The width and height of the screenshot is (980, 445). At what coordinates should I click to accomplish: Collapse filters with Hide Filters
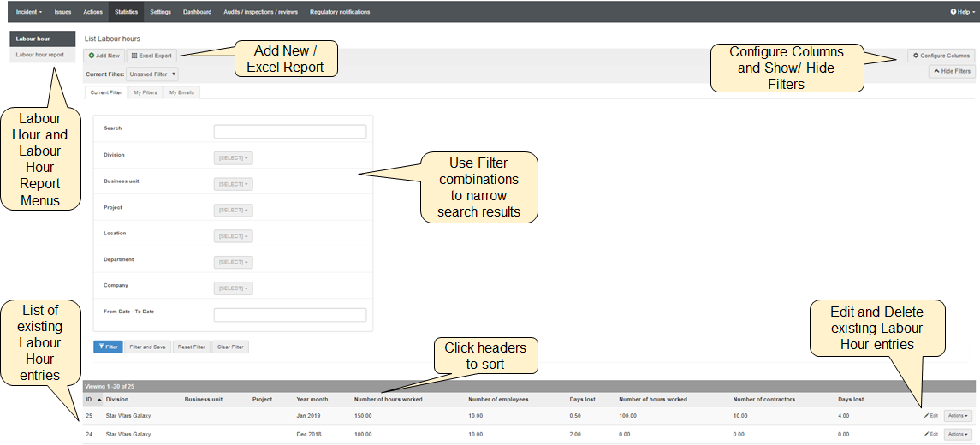pos(952,72)
